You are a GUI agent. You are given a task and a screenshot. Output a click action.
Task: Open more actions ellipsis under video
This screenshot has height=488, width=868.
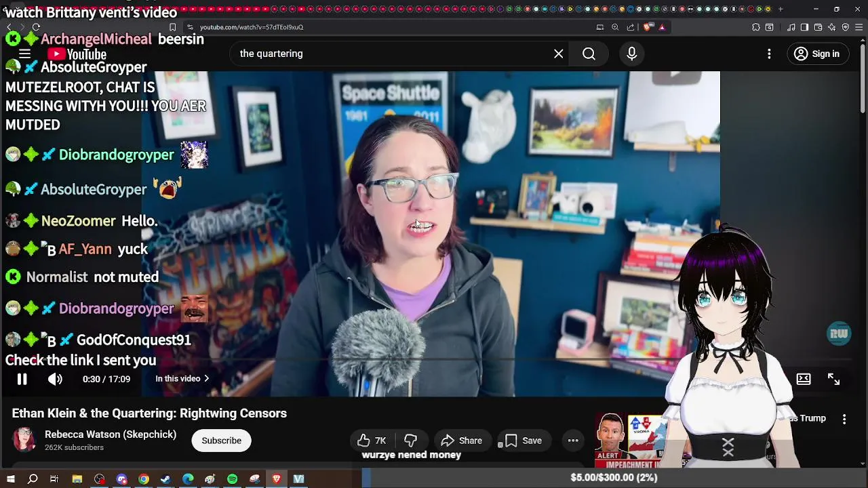[x=573, y=441]
